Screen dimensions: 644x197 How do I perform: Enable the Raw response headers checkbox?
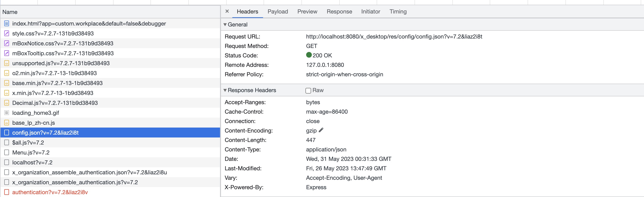click(308, 91)
